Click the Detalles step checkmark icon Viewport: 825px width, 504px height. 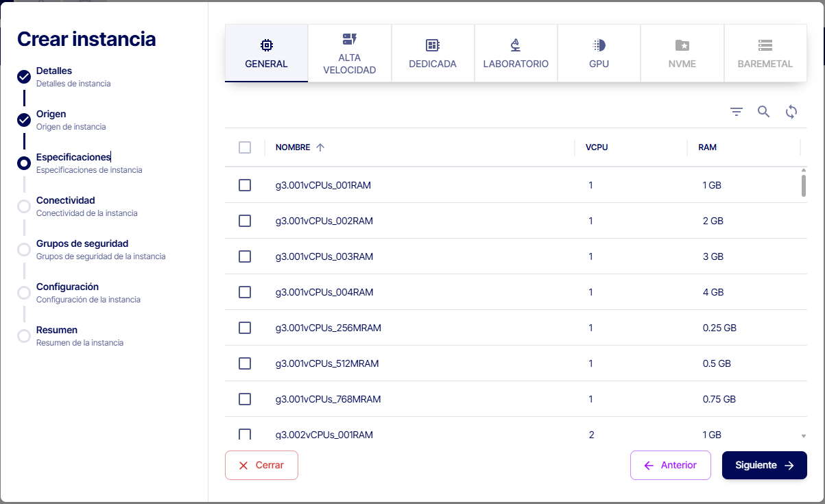pos(24,77)
